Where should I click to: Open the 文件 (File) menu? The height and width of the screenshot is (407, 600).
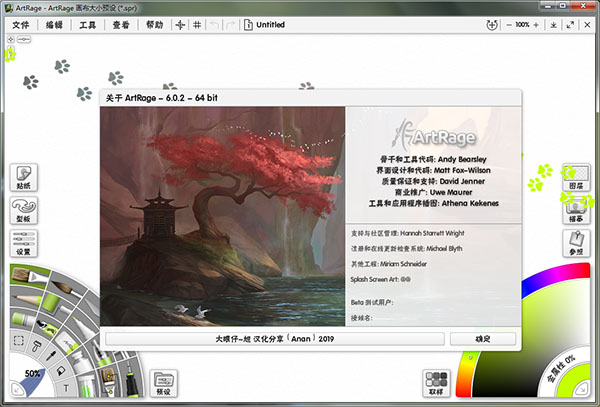click(x=20, y=23)
